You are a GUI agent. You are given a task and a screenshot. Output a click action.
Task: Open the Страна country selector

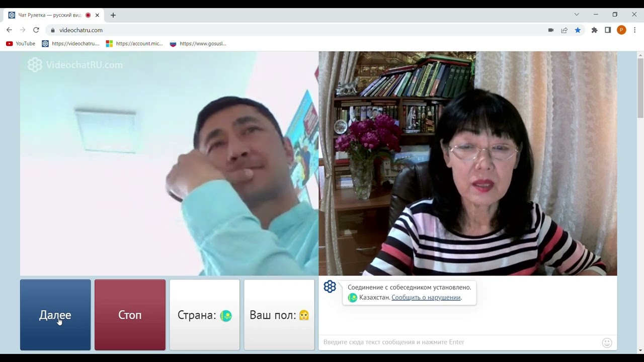click(205, 315)
